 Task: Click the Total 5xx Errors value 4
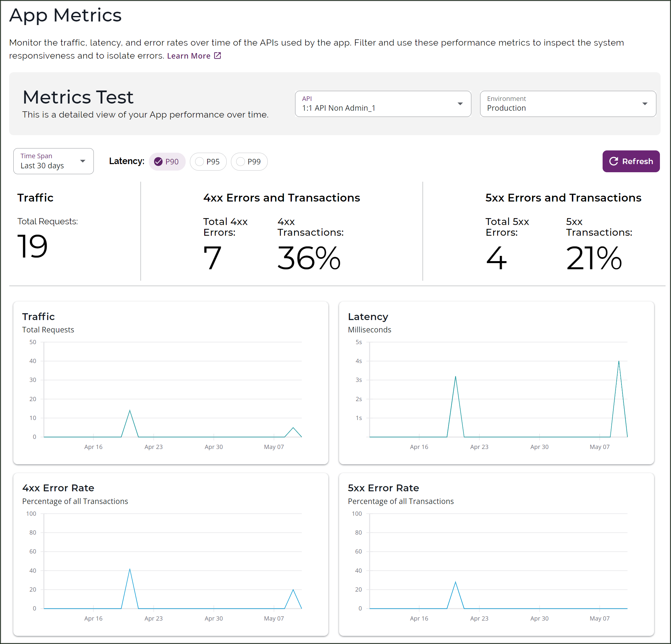pos(496,259)
